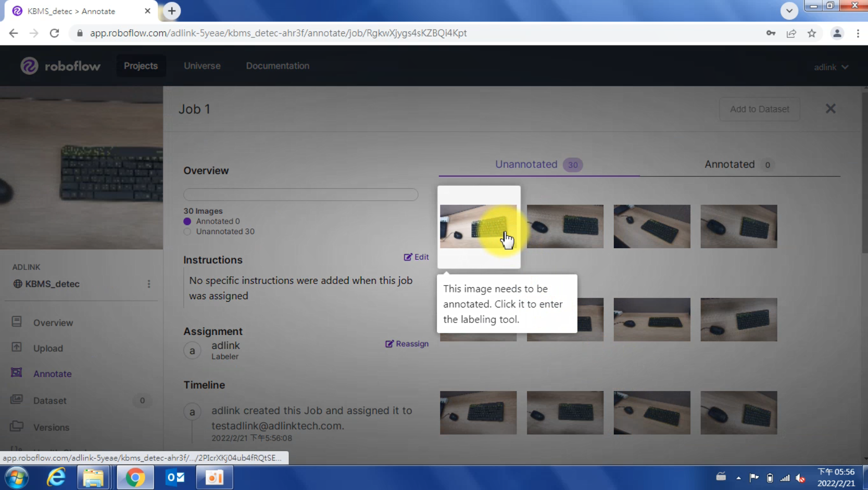Open Outlook from the taskbar
The width and height of the screenshot is (868, 490).
175,477
